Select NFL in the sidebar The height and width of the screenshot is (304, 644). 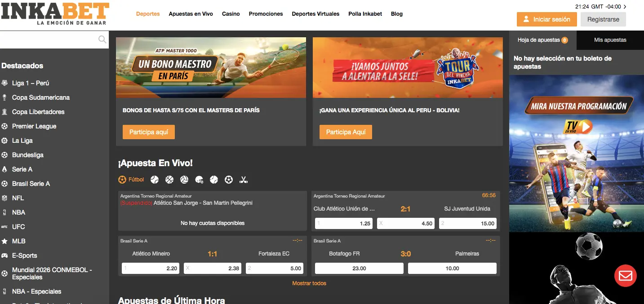18,198
